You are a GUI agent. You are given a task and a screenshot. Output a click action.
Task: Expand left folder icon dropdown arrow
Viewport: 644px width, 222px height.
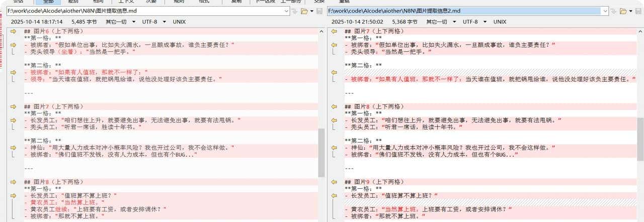coord(312,11)
